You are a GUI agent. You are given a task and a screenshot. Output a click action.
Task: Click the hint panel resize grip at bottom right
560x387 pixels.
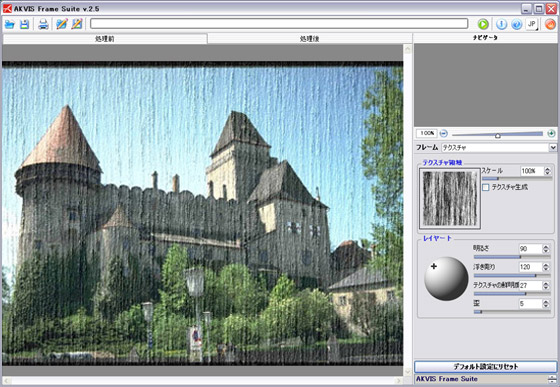(552, 379)
